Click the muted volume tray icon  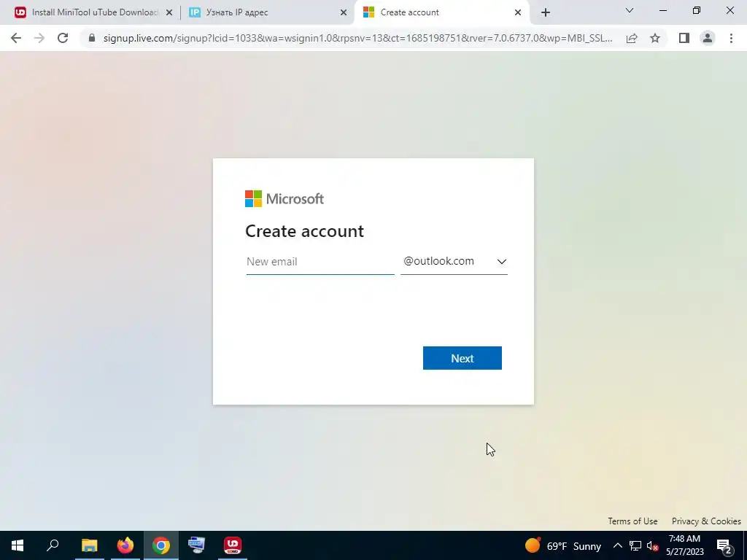(x=653, y=545)
